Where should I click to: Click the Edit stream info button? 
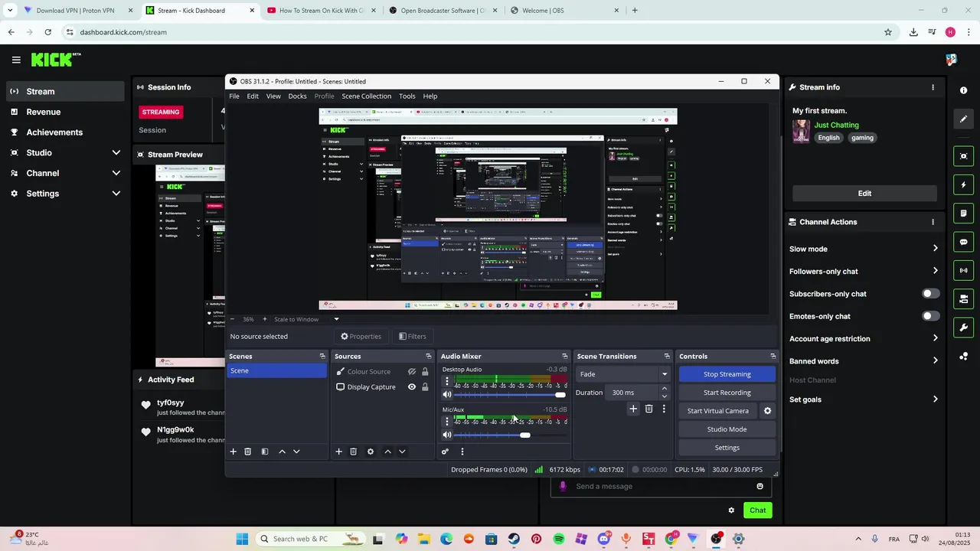(864, 194)
